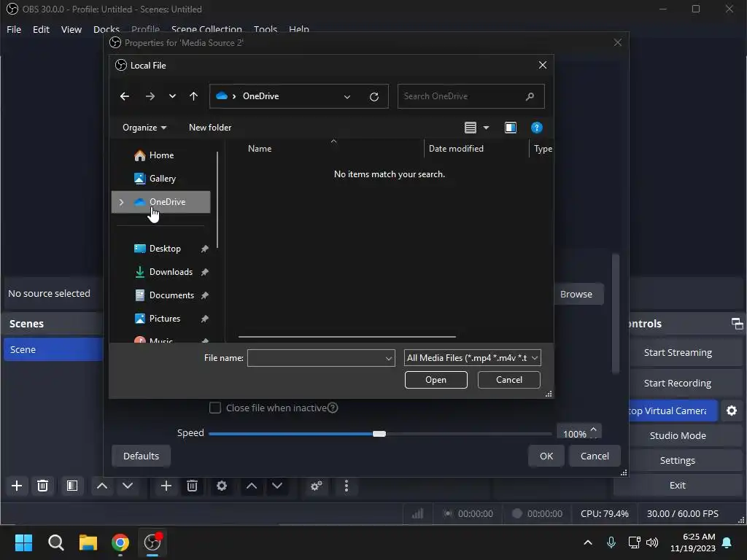Open file dialog help

point(537,128)
